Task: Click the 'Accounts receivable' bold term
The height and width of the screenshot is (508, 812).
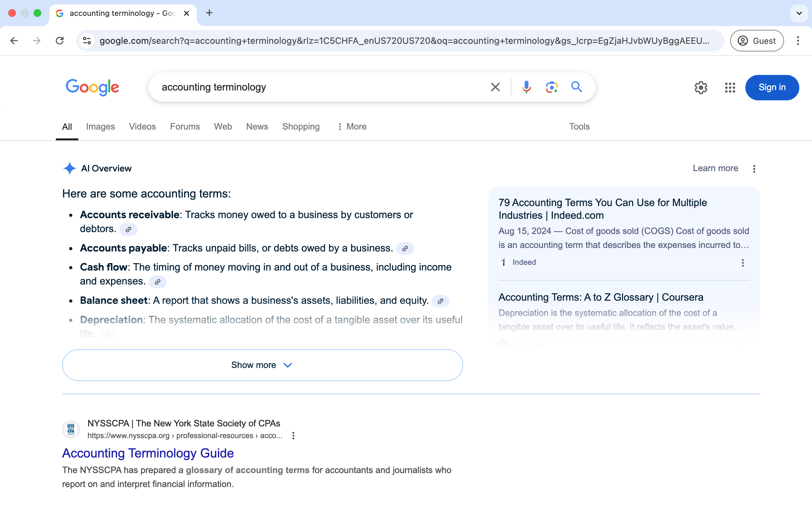Action: (129, 215)
